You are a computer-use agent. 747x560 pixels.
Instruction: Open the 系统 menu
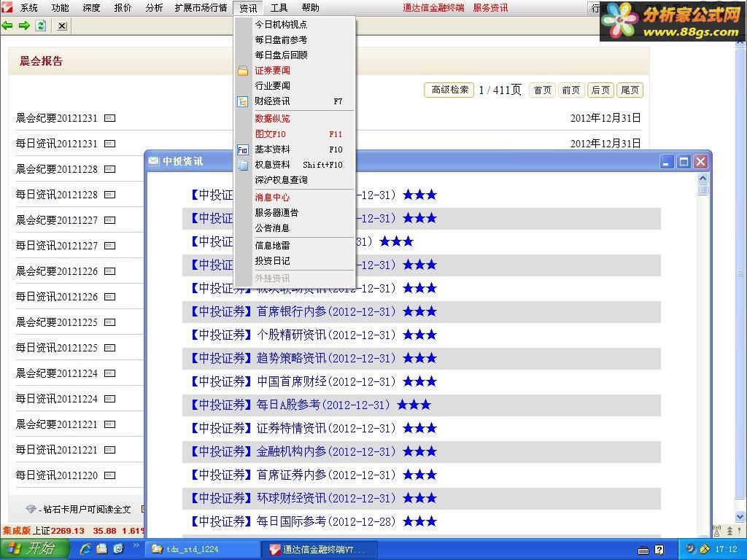click(x=29, y=7)
